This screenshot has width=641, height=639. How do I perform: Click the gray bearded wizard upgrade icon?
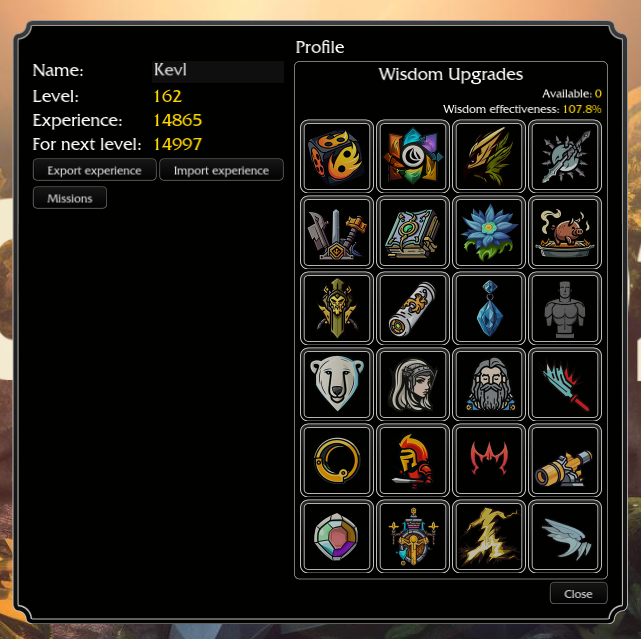(489, 384)
